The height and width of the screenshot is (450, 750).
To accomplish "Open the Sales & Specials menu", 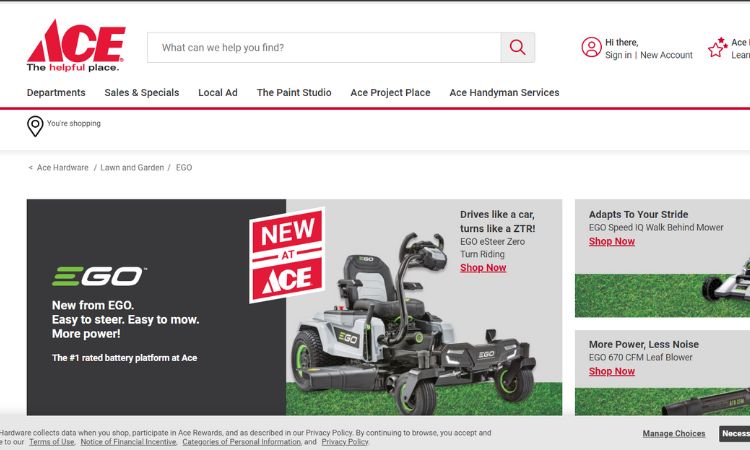I will click(x=142, y=93).
